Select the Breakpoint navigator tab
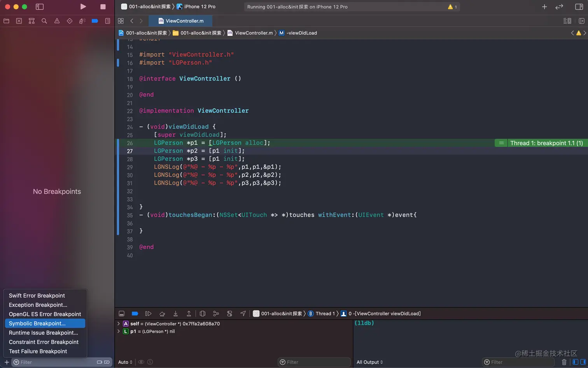 coord(95,21)
